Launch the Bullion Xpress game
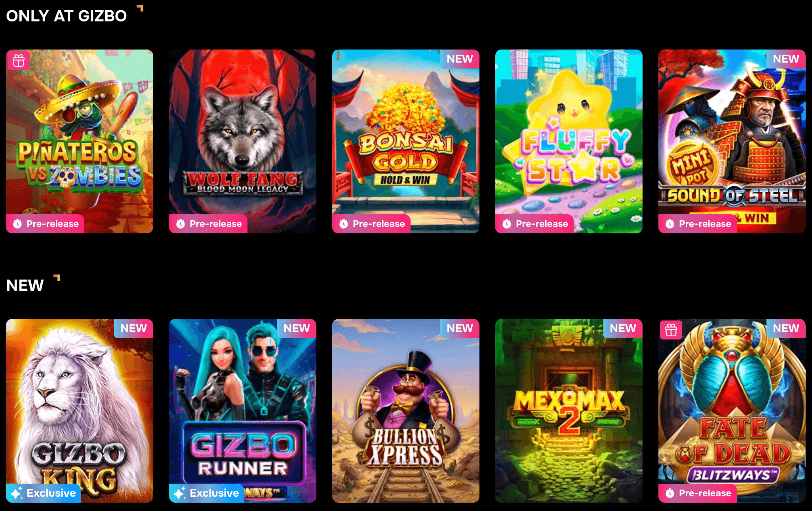 click(406, 411)
